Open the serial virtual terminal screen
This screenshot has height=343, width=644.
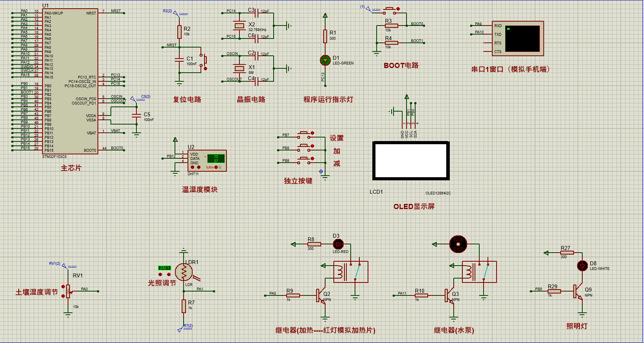523,39
